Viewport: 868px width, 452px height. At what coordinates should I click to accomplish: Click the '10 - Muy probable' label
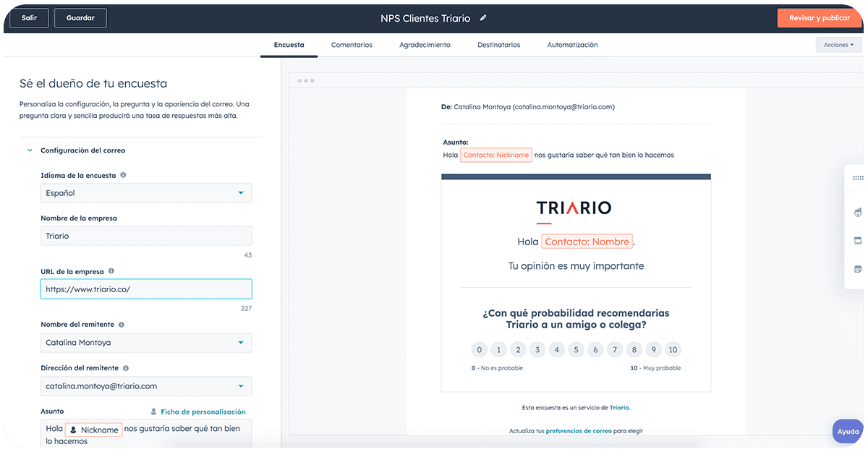coord(656,368)
